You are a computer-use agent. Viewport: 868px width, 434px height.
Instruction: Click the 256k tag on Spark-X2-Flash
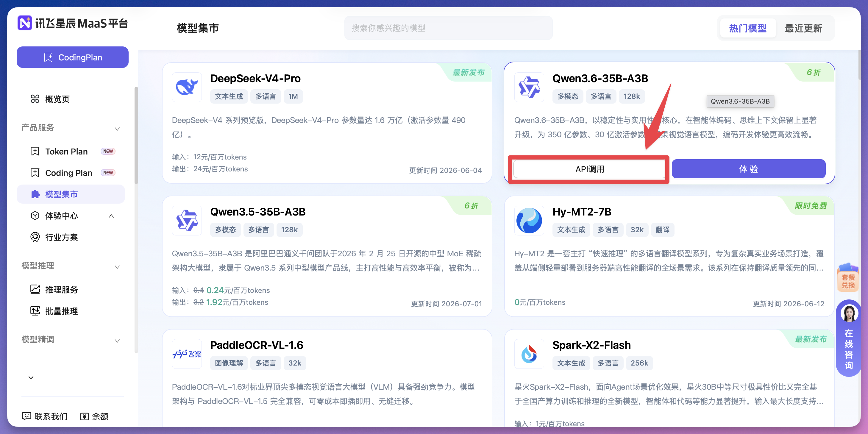[x=639, y=363]
